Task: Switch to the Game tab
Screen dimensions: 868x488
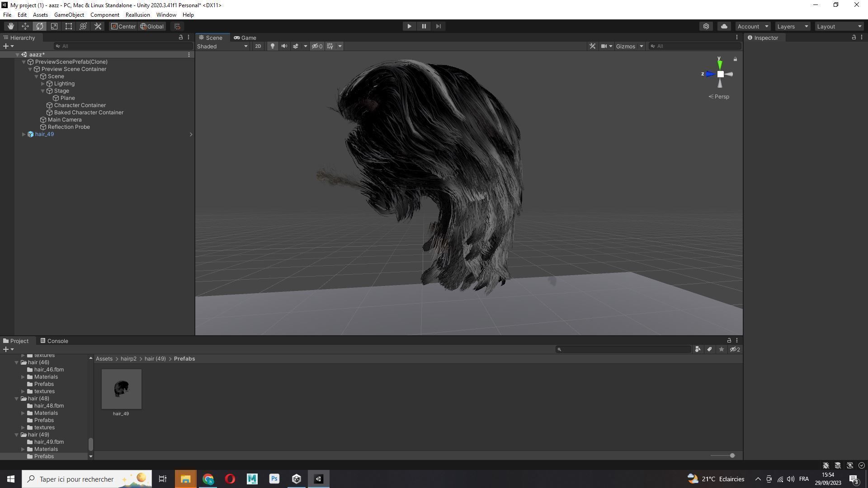Action: click(x=245, y=38)
